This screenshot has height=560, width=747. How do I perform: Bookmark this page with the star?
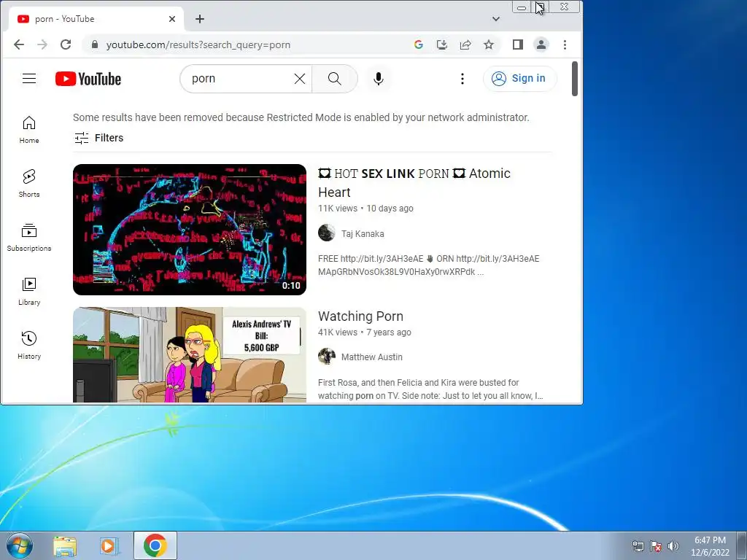click(489, 44)
